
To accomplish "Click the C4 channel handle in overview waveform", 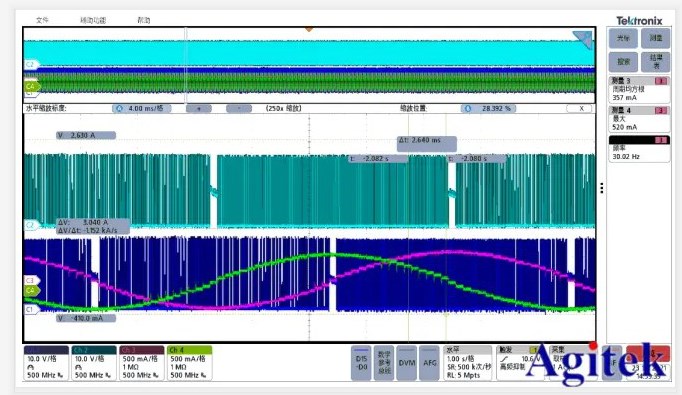I will point(32,86).
